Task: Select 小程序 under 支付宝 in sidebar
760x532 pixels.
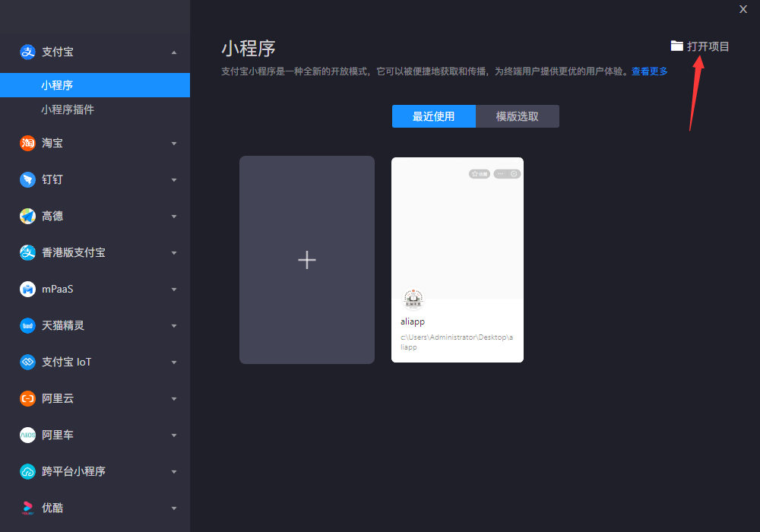Action: (95, 85)
